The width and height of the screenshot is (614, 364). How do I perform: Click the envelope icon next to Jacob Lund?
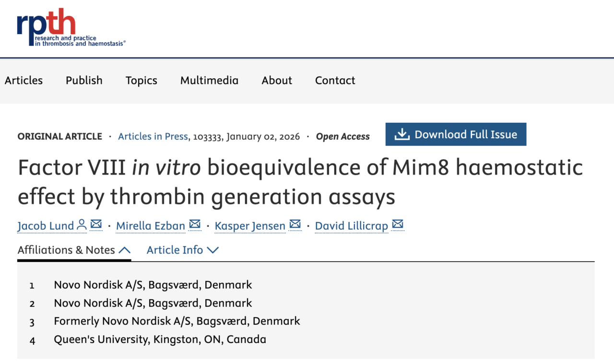[x=96, y=224]
